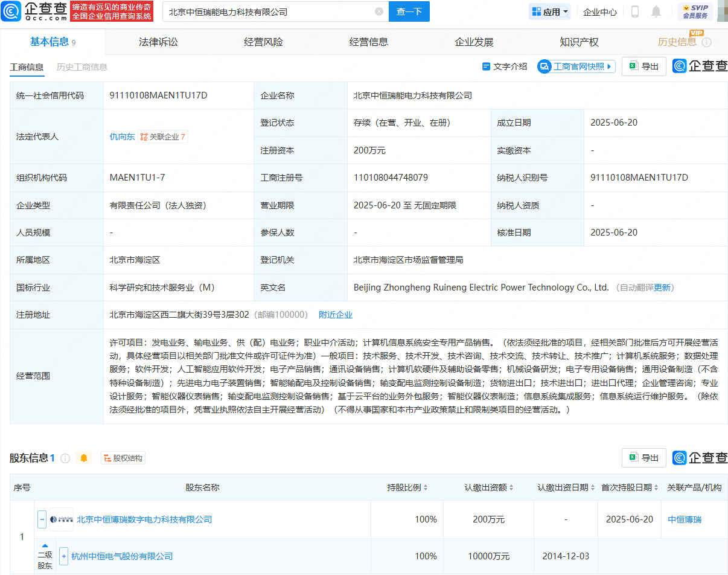Screen dimensions: 728x575
Task: Switch to the 知识产权 tab
Action: pos(579,42)
